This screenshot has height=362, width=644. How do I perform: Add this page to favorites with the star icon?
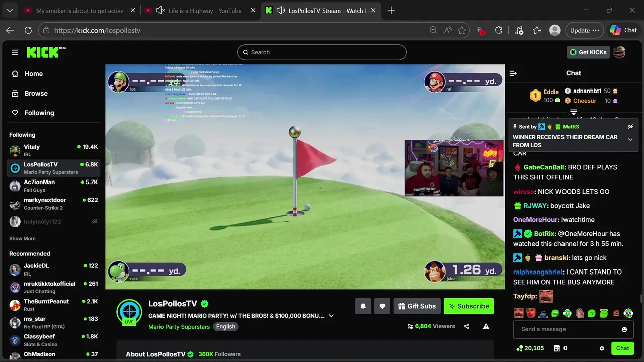(462, 30)
